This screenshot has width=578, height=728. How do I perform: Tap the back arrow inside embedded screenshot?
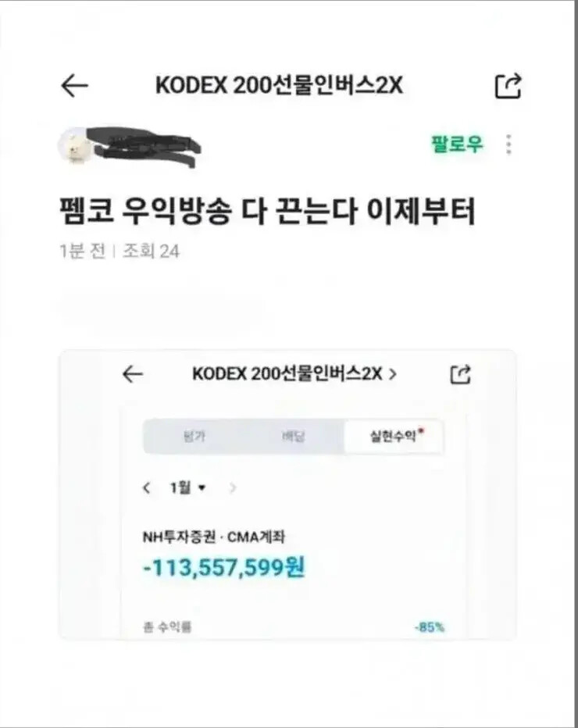click(x=133, y=373)
